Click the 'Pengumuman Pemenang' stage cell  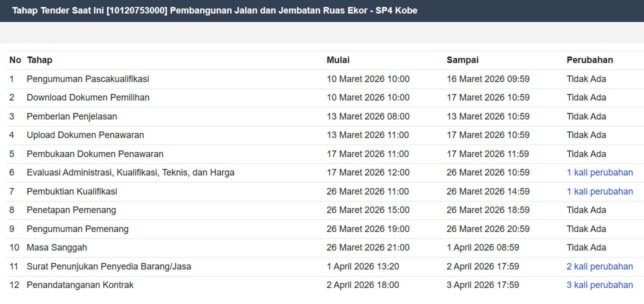point(77,229)
